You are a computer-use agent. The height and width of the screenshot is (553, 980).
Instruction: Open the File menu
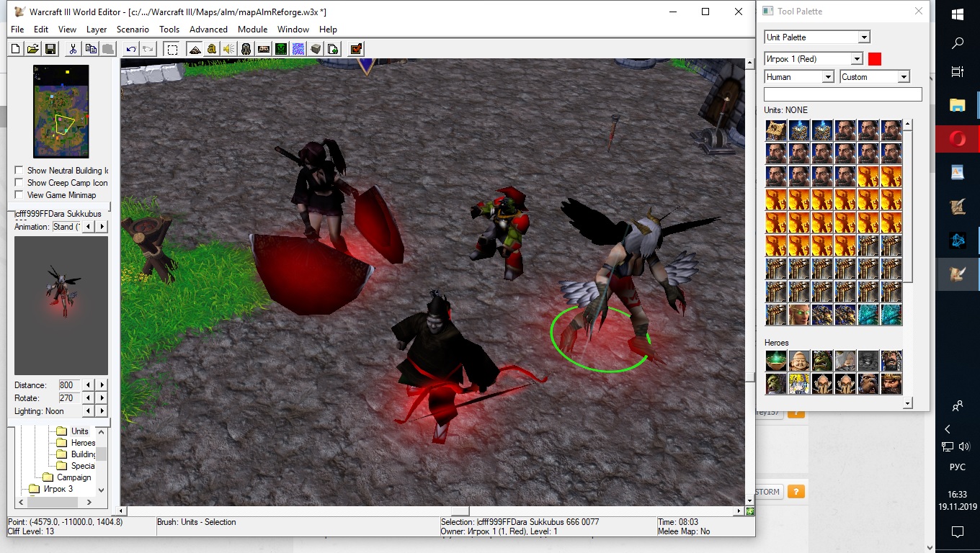coord(17,30)
